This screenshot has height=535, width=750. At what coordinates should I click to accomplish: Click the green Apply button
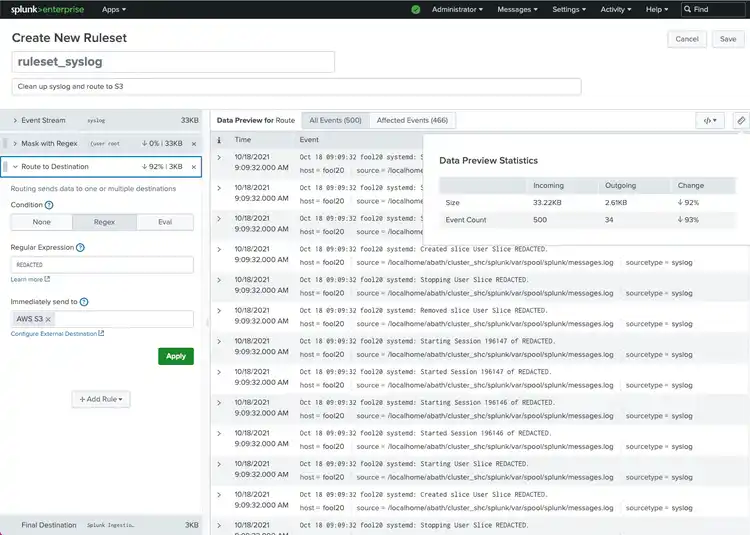[x=175, y=356]
